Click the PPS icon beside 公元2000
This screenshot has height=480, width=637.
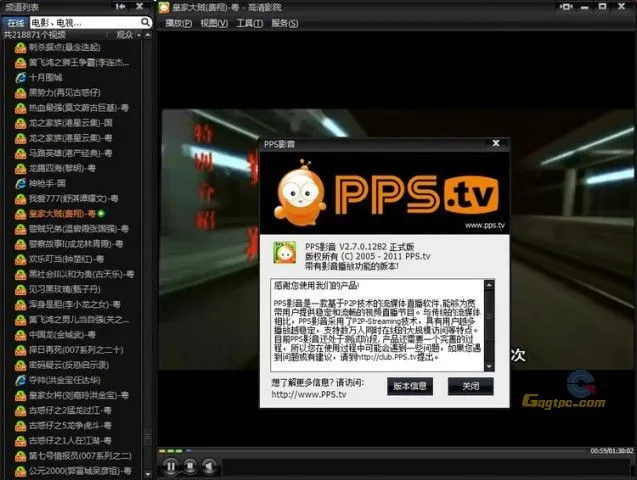click(x=20, y=471)
